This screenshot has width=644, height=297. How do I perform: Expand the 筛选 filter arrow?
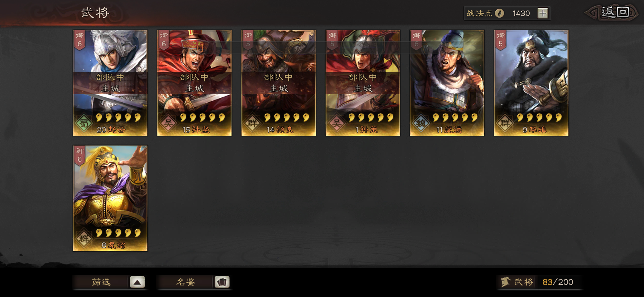137,282
